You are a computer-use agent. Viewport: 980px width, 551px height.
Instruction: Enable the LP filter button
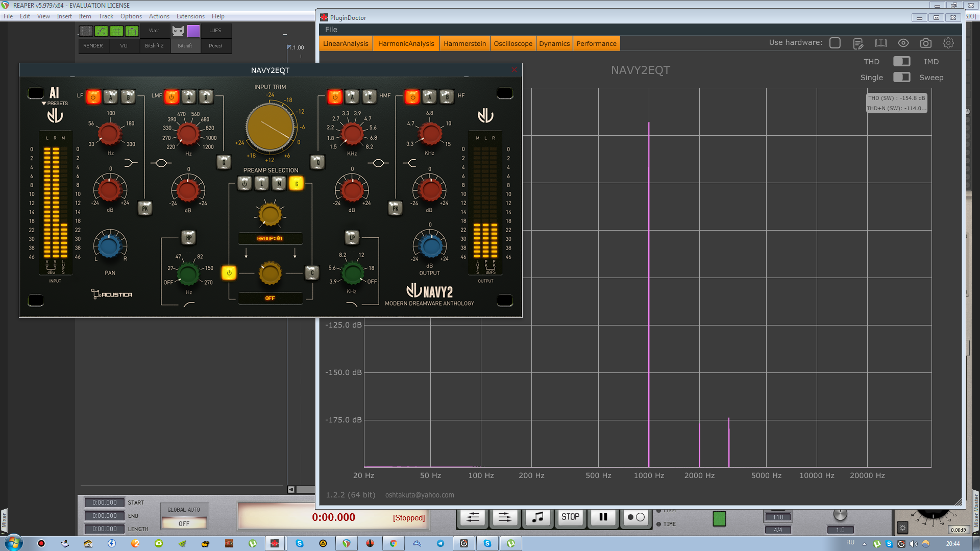352,237
